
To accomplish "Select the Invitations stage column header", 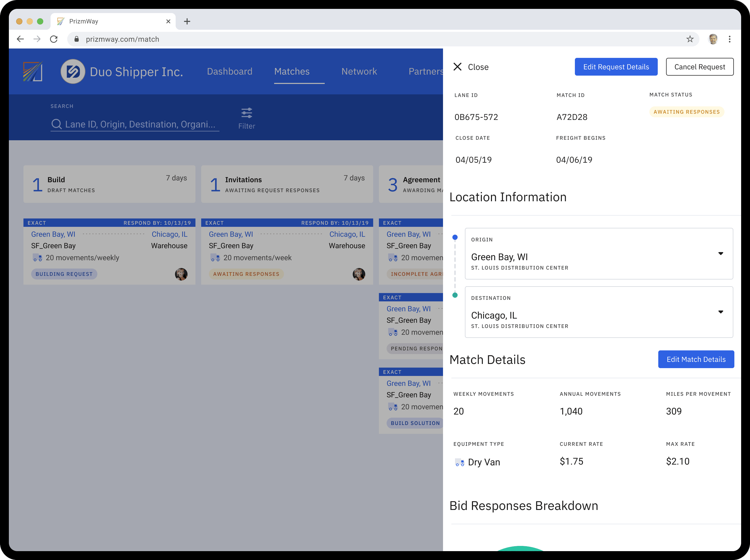I will coord(287,184).
